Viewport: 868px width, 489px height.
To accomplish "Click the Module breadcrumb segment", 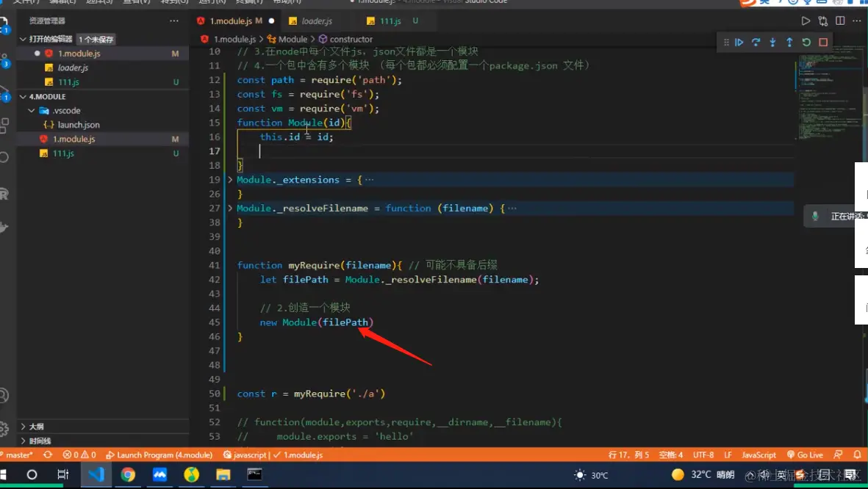I will [293, 39].
